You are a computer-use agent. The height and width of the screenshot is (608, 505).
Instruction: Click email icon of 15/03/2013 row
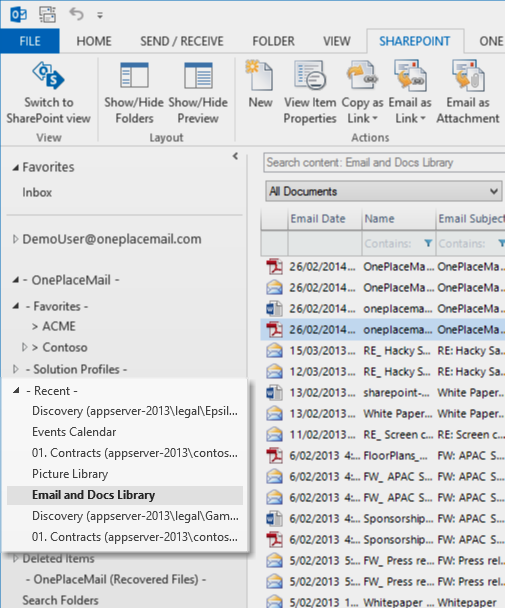coord(274,351)
